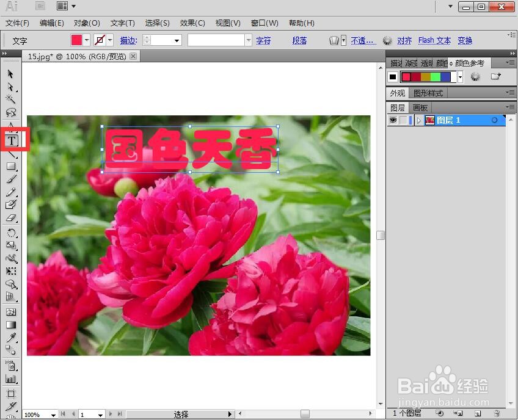The image size is (518, 420).
Task: Click Delete Selection trash icon
Action: point(497,413)
